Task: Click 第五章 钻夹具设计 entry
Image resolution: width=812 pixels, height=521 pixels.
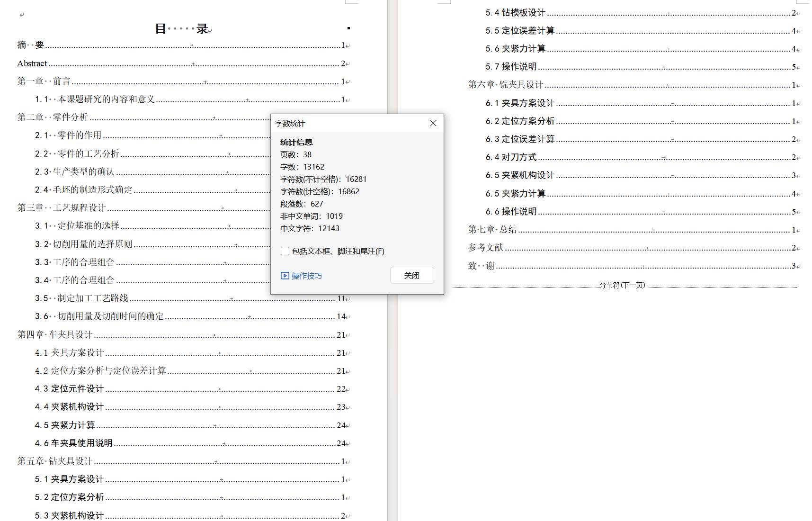Action: pyautogui.click(x=183, y=461)
